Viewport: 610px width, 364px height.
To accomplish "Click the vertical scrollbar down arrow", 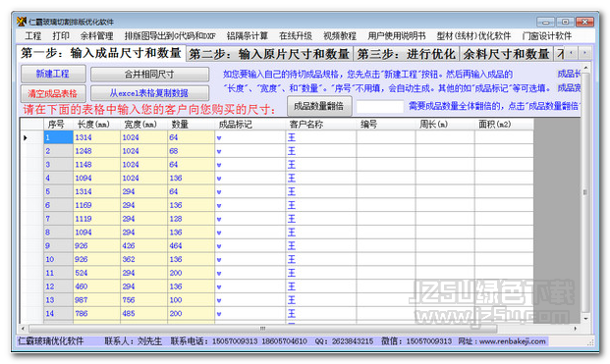I will 585,319.
